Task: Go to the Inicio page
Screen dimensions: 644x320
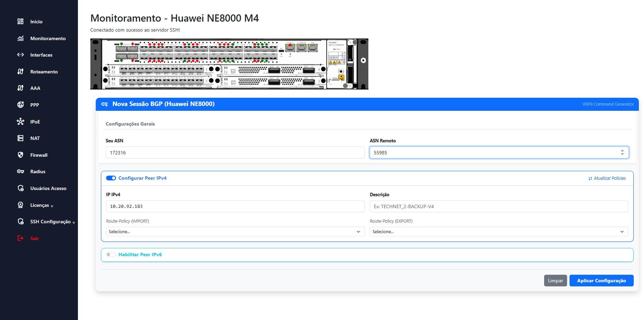Action: point(36,22)
